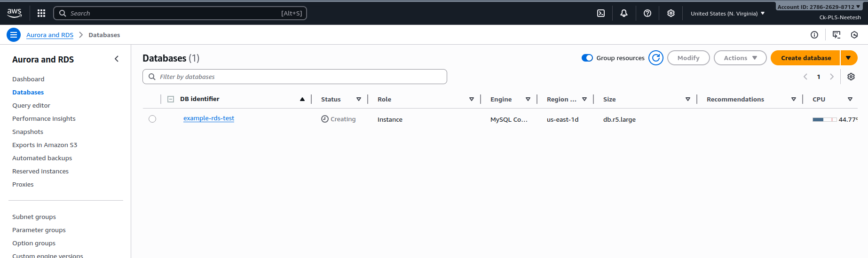Screen dimensions: 868x258
Task: Collapse the Aurora and RDS sidebar
Action: coord(117,59)
